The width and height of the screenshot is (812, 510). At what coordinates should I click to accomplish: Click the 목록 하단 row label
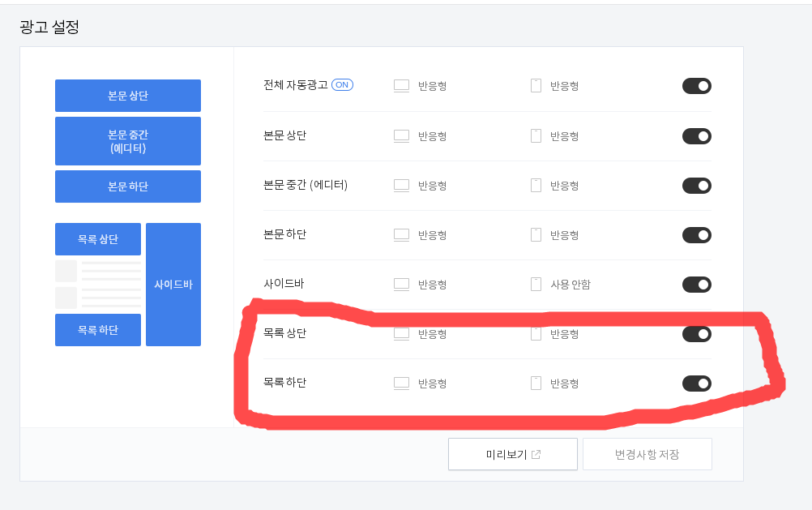click(x=284, y=383)
